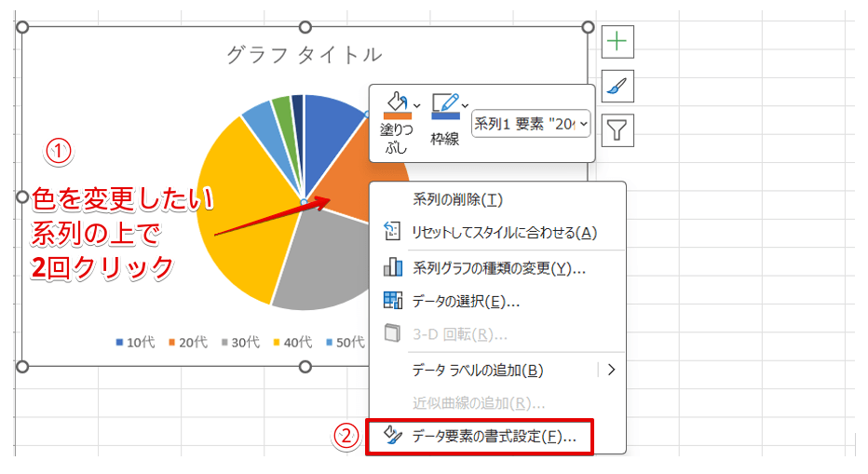Choose データ要素の書式設定 in the context menu
This screenshot has width=868, height=474.
pyautogui.click(x=494, y=436)
